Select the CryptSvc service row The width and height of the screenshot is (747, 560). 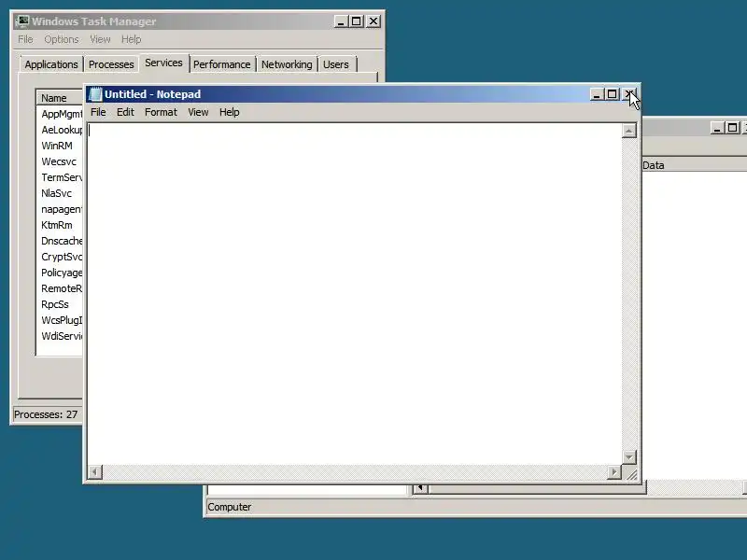point(61,257)
